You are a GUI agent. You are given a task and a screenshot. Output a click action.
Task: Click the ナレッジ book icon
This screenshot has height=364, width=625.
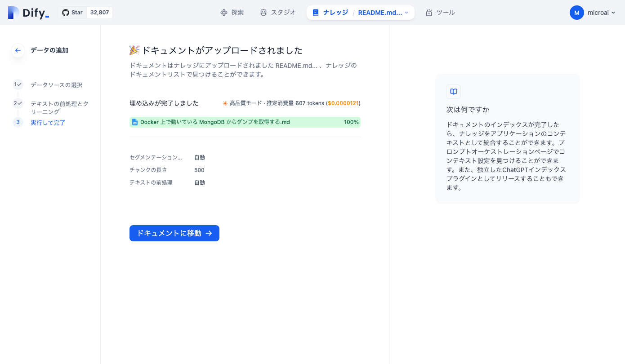coord(315,13)
